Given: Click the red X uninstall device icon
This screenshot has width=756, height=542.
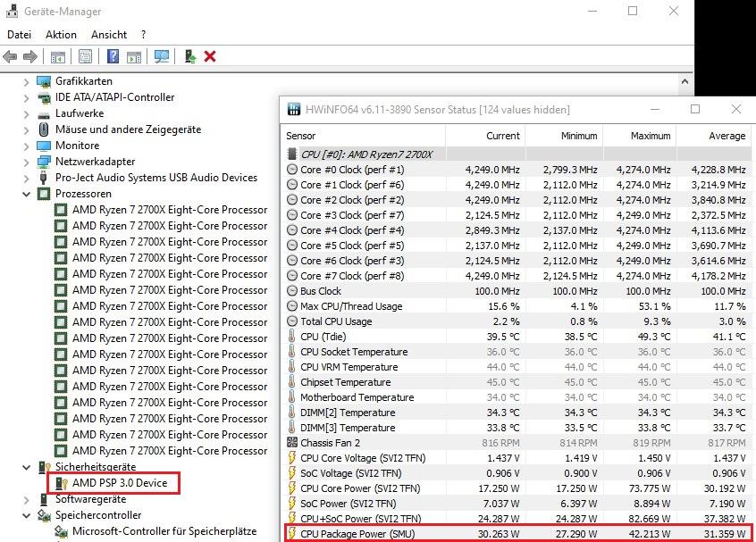Looking at the screenshot, I should pos(210,56).
